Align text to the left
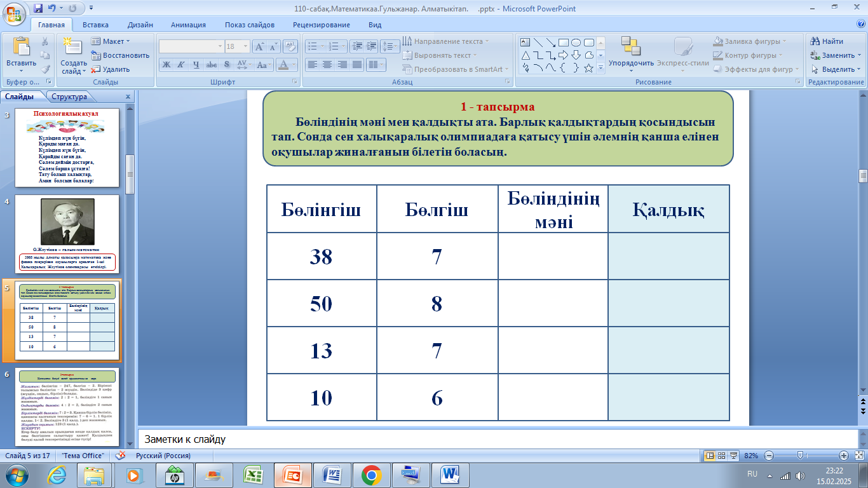The width and height of the screenshot is (868, 488). tap(312, 64)
